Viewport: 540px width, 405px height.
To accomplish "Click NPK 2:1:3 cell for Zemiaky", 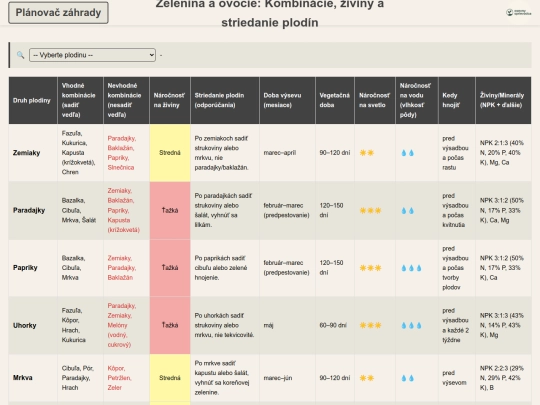I will [502, 153].
